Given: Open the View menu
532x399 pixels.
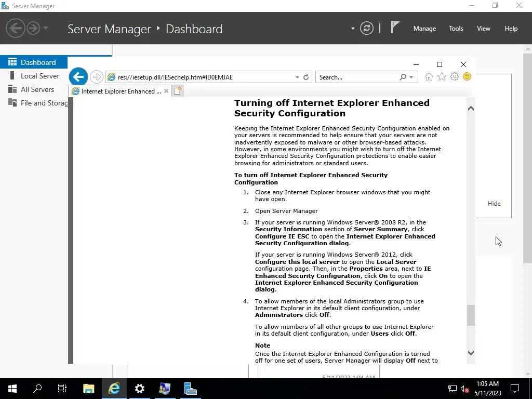Looking at the screenshot, I should click(484, 29).
